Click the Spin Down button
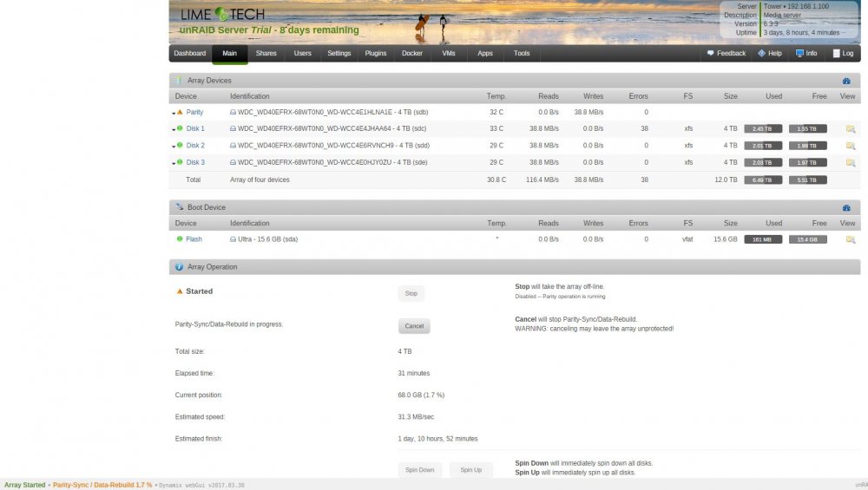Viewport: 868px width, 490px height. point(419,469)
